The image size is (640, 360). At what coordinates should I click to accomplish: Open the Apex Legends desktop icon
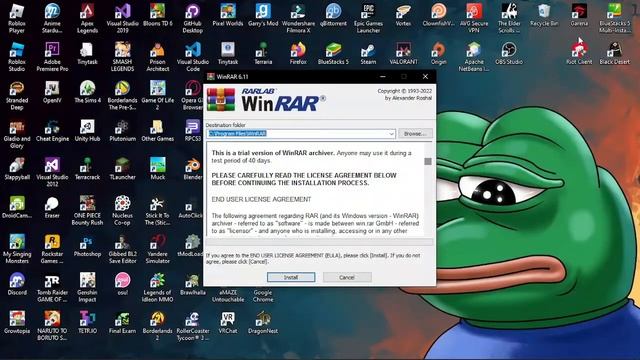click(87, 18)
